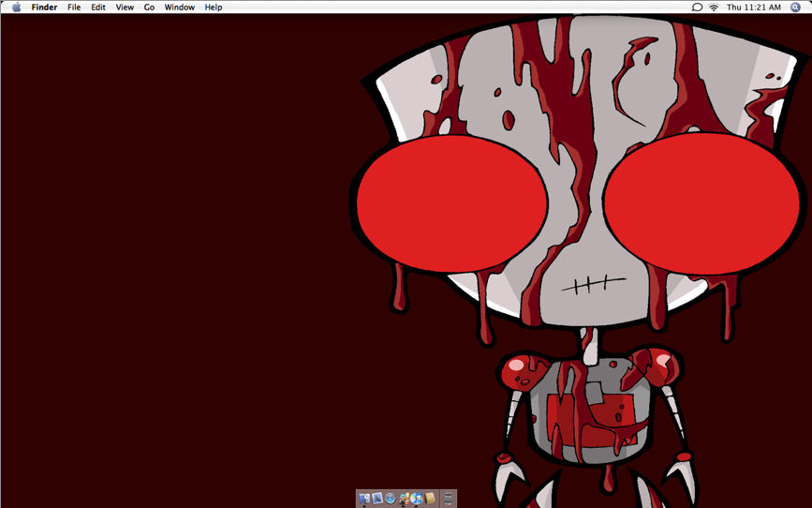Open the Window menu

point(180,7)
